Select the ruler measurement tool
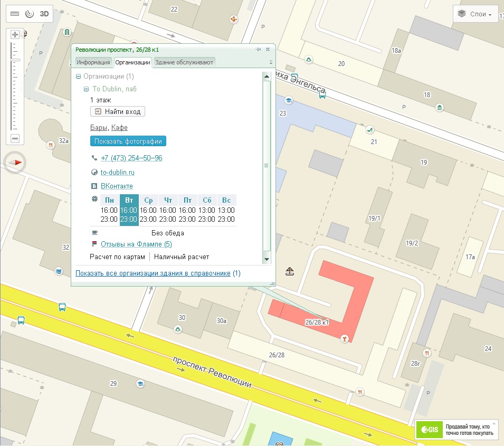Screen dimensions: 504x446 (x=15, y=14)
